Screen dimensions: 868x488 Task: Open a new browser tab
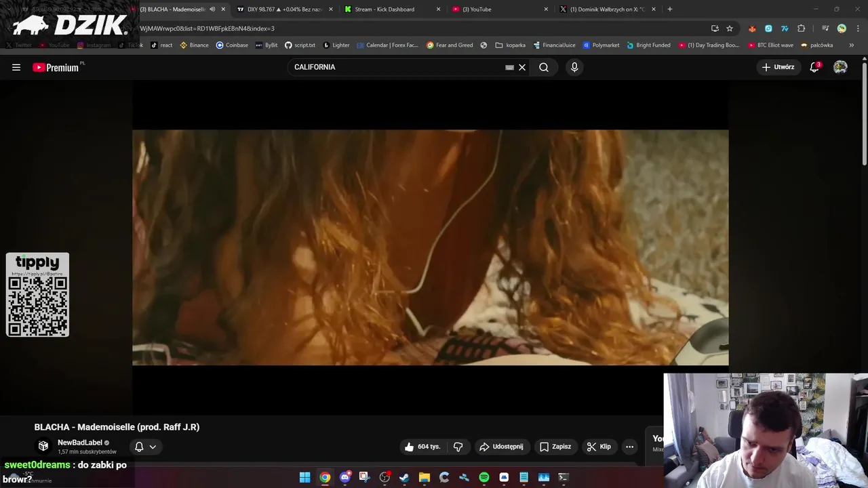coord(670,9)
